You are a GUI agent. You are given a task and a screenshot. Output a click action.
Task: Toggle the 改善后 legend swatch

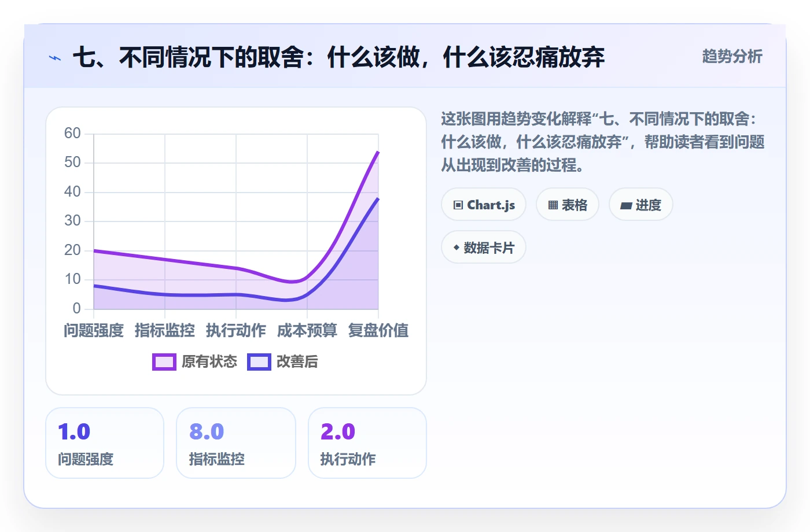pos(259,362)
